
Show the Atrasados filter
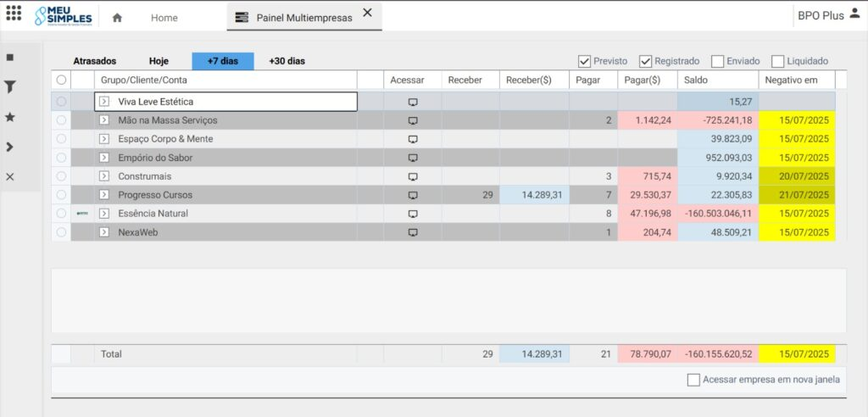tap(95, 61)
